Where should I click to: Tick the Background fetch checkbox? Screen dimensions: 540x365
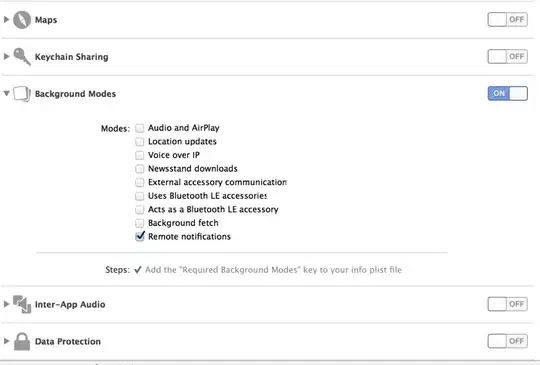139,223
